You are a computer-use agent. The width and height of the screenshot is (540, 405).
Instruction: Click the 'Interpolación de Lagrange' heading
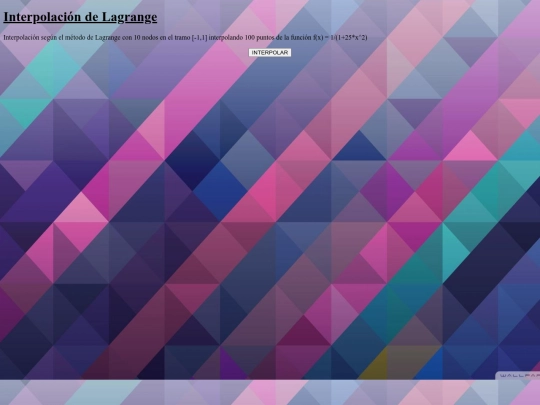coord(80,17)
